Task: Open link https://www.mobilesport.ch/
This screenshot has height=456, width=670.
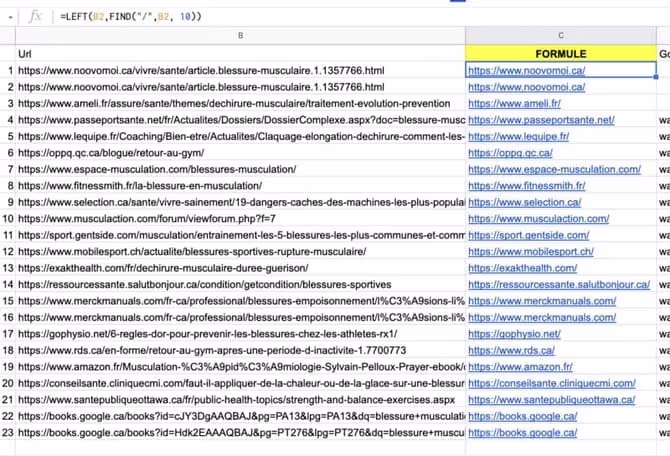Action: pos(531,252)
